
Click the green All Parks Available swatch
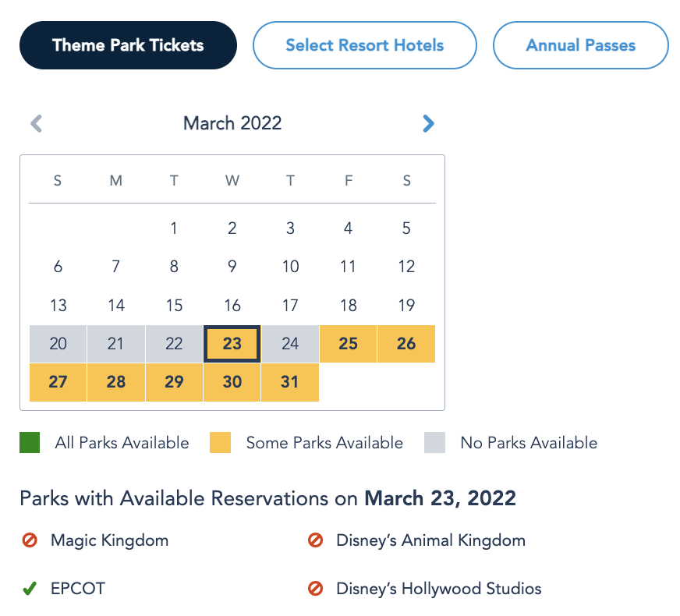pyautogui.click(x=30, y=443)
